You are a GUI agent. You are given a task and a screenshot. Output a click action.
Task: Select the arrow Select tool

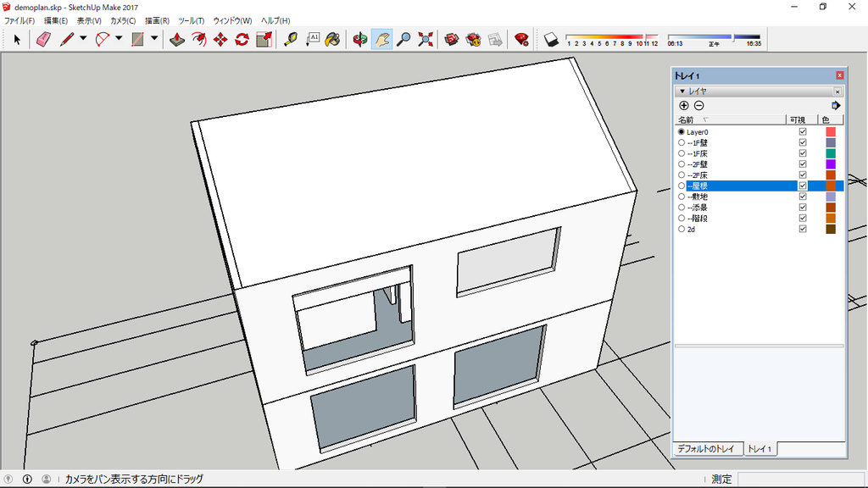[x=17, y=39]
